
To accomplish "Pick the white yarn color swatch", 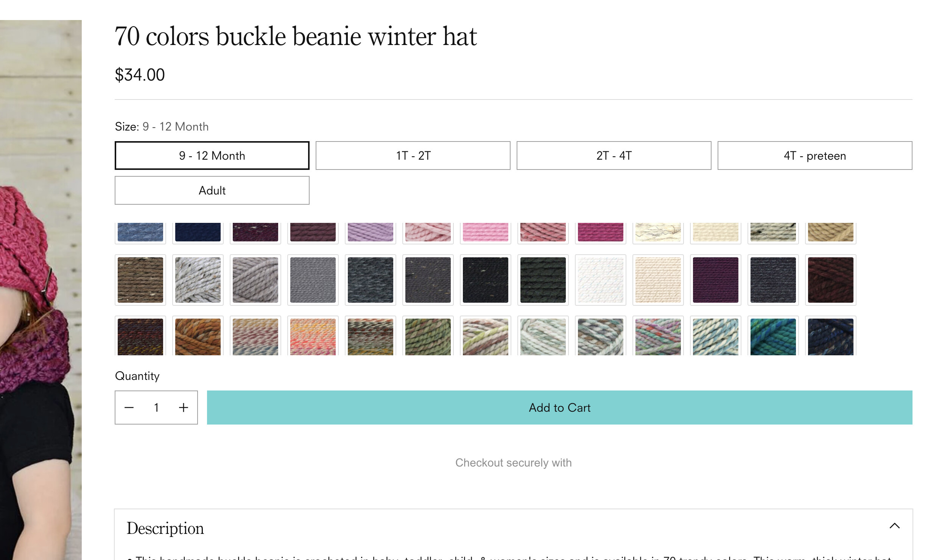I will coord(600,280).
